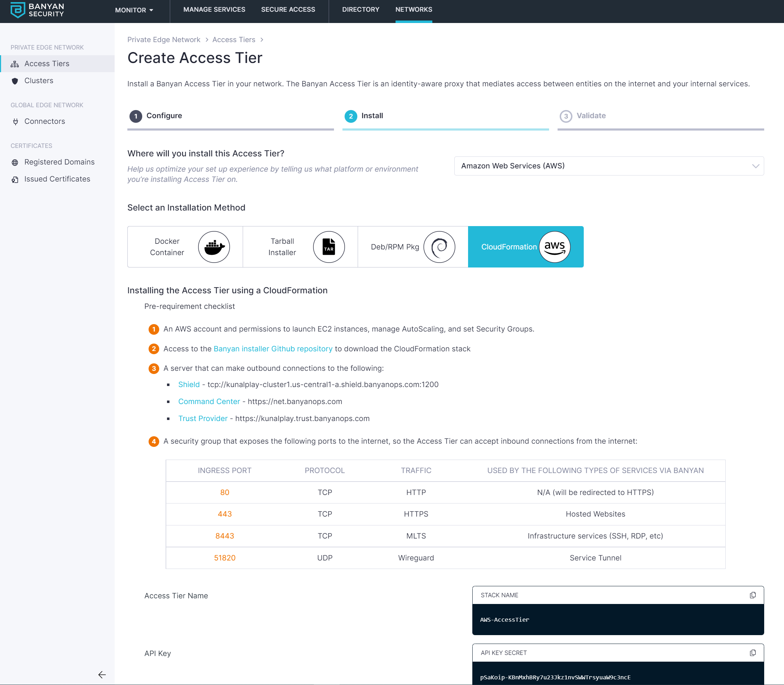Open Issued Certificates page
784x685 pixels.
[x=57, y=179]
